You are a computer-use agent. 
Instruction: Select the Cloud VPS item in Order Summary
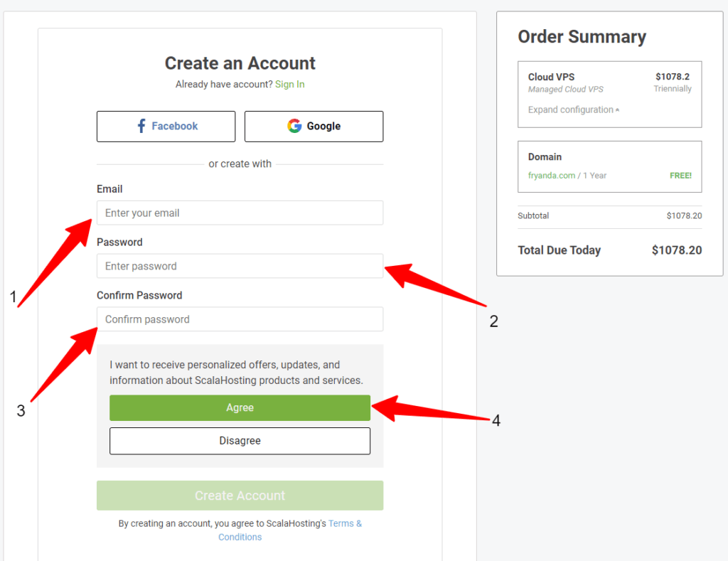click(609, 95)
